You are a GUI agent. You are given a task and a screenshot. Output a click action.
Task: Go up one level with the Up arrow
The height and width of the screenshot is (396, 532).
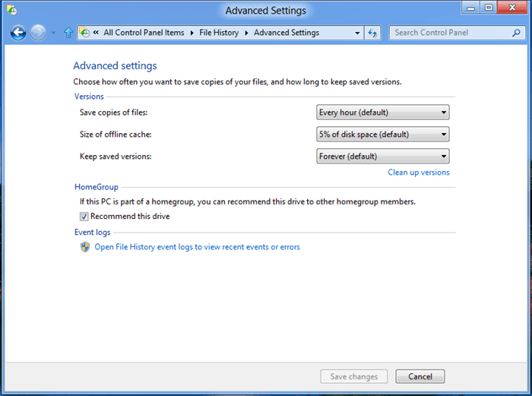tap(68, 33)
